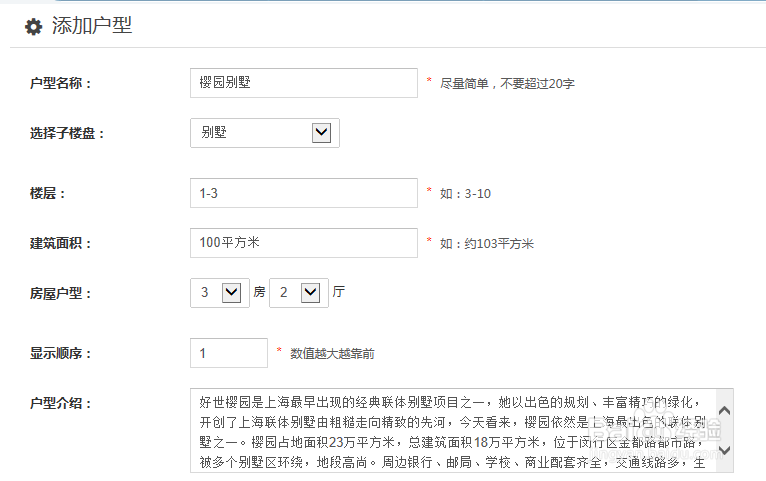Click the 户型名称 label
The image size is (766, 481).
tap(61, 84)
